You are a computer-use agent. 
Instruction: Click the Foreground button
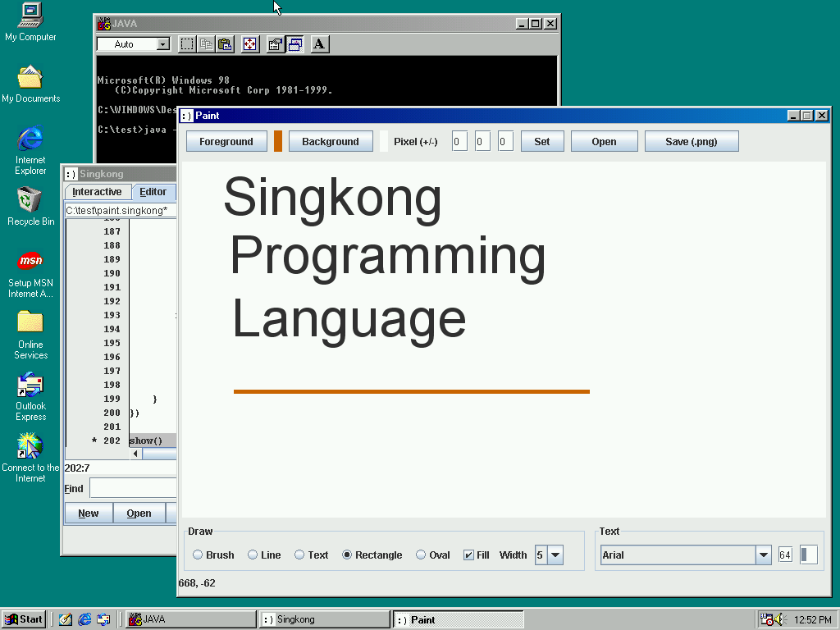226,141
